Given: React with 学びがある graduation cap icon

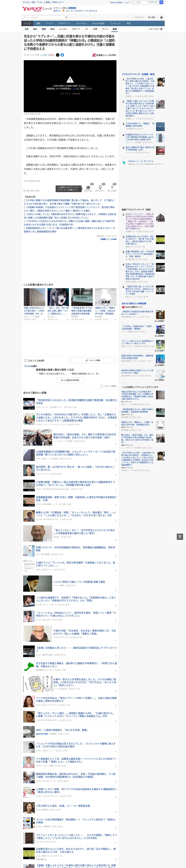Looking at the screenshot, I should [89, 188].
